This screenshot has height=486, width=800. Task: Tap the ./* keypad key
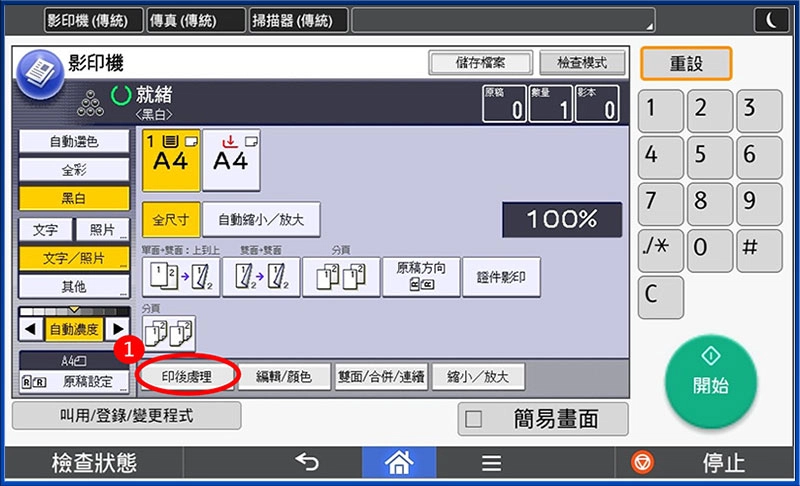pos(660,250)
